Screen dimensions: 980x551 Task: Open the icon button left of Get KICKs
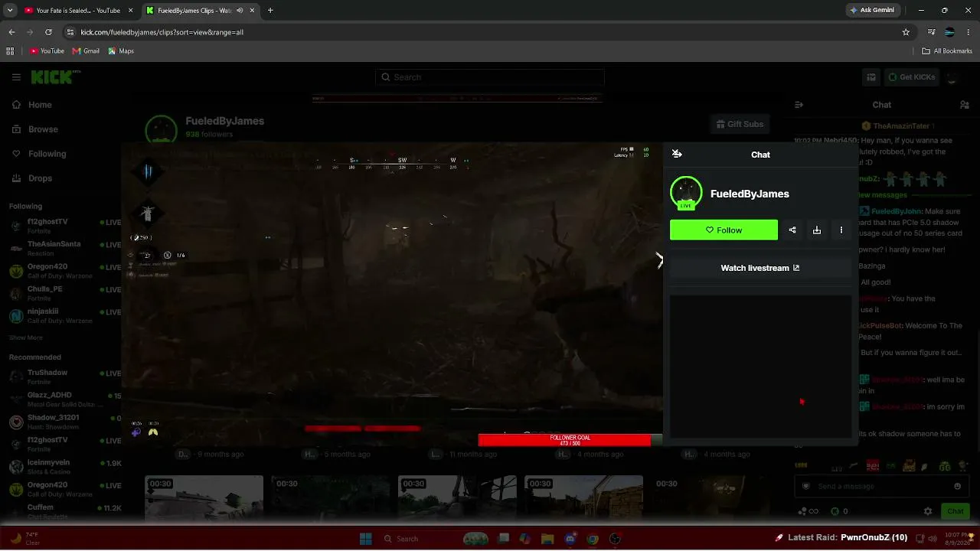(871, 77)
